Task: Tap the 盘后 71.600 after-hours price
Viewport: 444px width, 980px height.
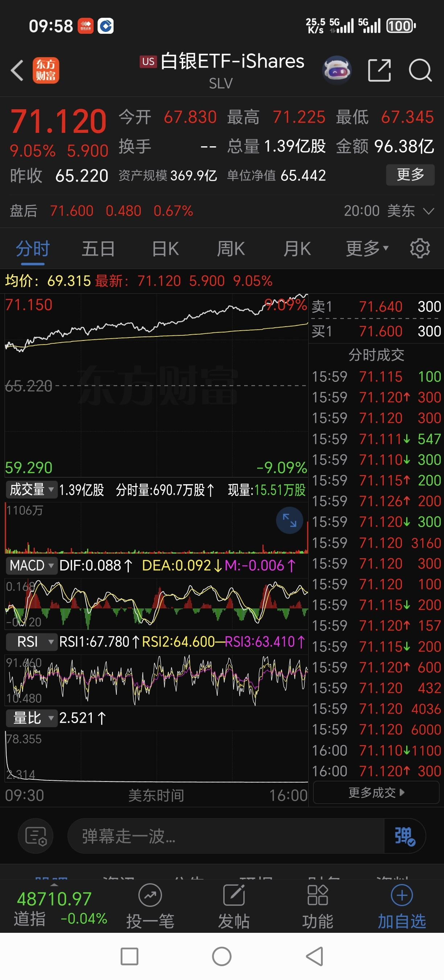Action: (x=71, y=211)
